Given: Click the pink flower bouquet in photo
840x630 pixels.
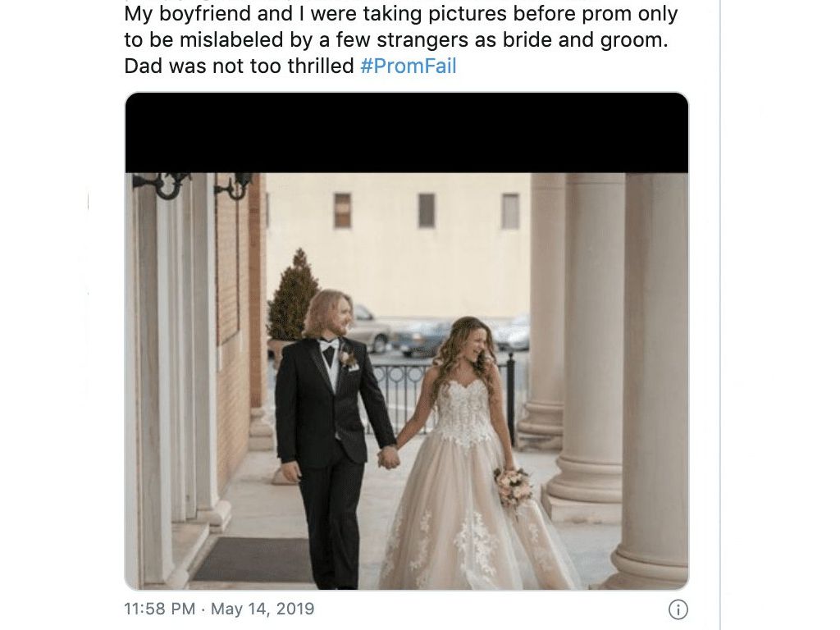Looking at the screenshot, I should pos(514,486).
